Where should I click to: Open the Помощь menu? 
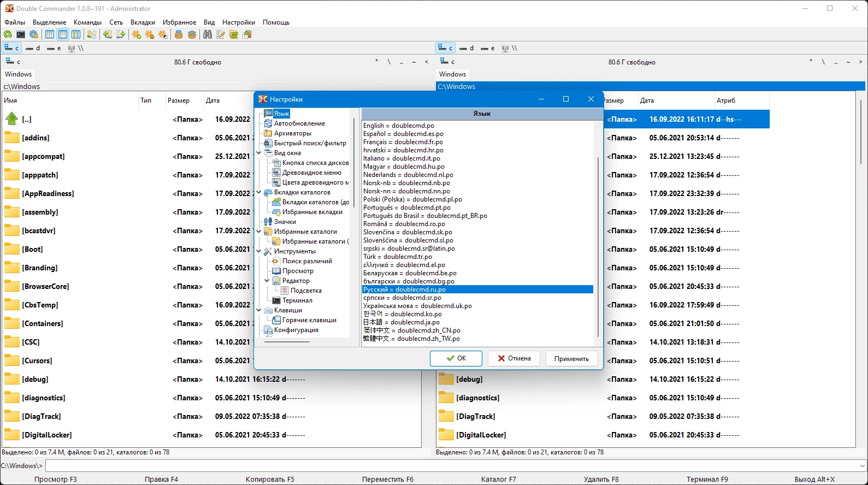click(276, 22)
